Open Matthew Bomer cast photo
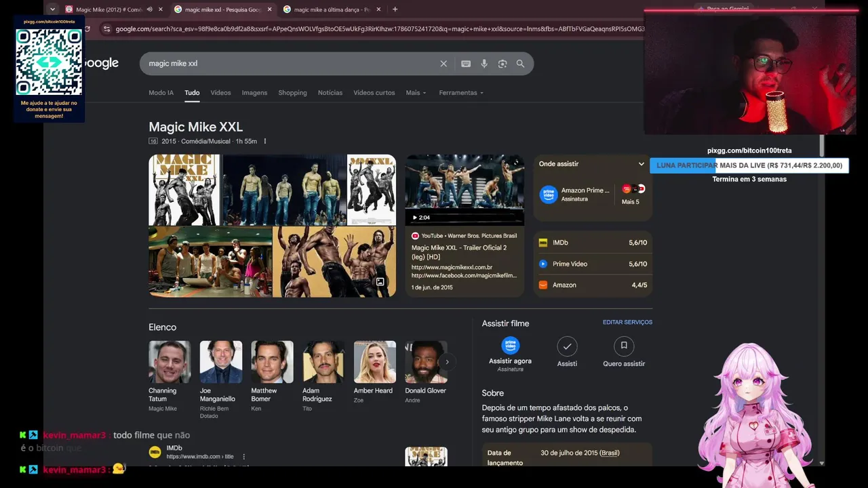868x488 pixels. tap(272, 362)
